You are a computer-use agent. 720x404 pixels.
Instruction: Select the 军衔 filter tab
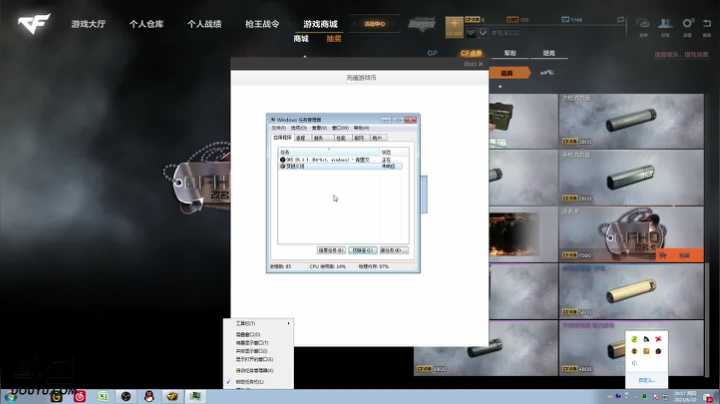(510, 53)
